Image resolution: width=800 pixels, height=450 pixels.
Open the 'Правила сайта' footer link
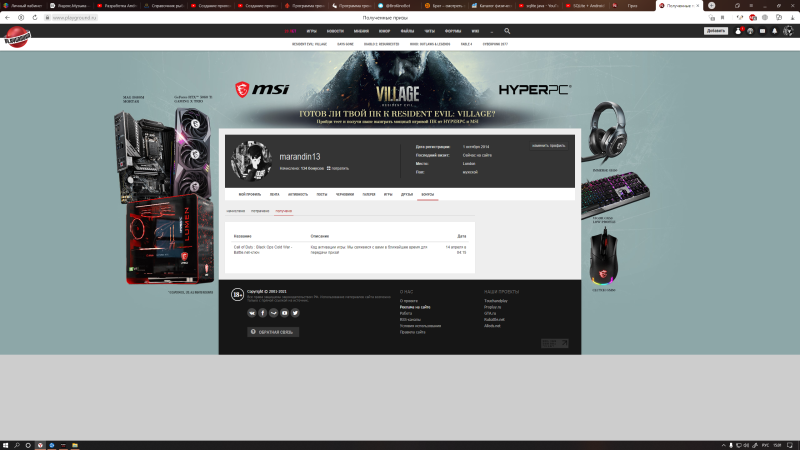pos(412,332)
